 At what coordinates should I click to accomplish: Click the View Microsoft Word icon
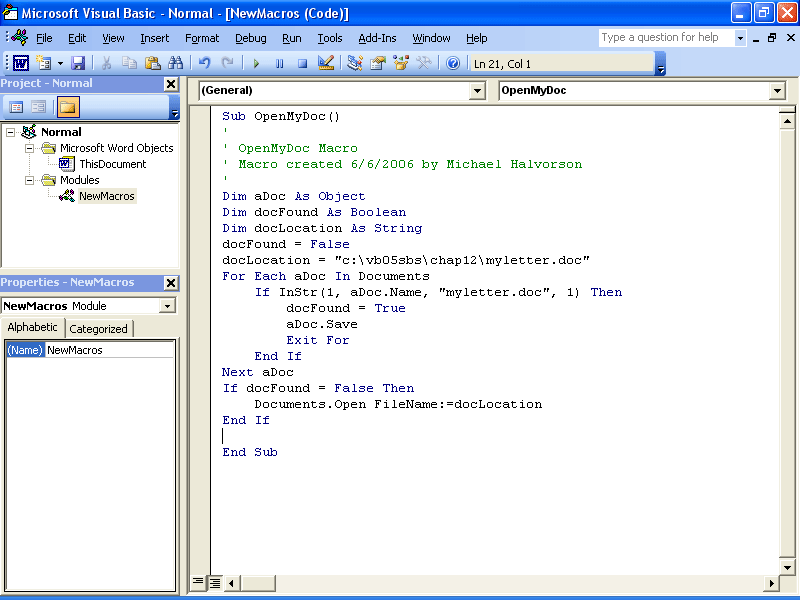click(20, 63)
